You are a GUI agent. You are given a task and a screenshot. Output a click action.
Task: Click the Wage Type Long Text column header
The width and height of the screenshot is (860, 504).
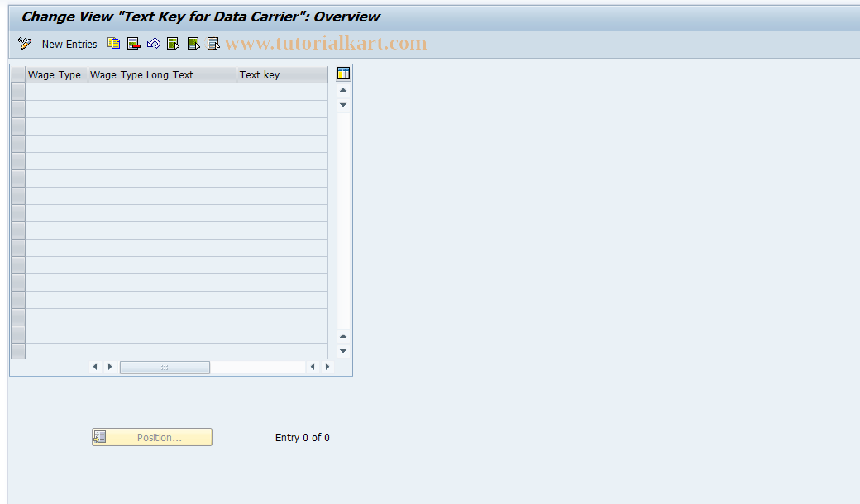coord(162,75)
